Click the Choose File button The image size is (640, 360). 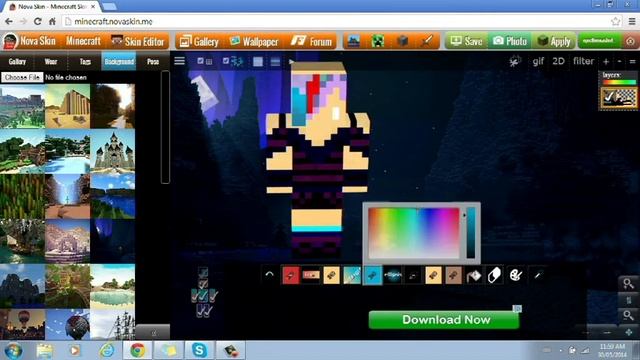pos(22,77)
